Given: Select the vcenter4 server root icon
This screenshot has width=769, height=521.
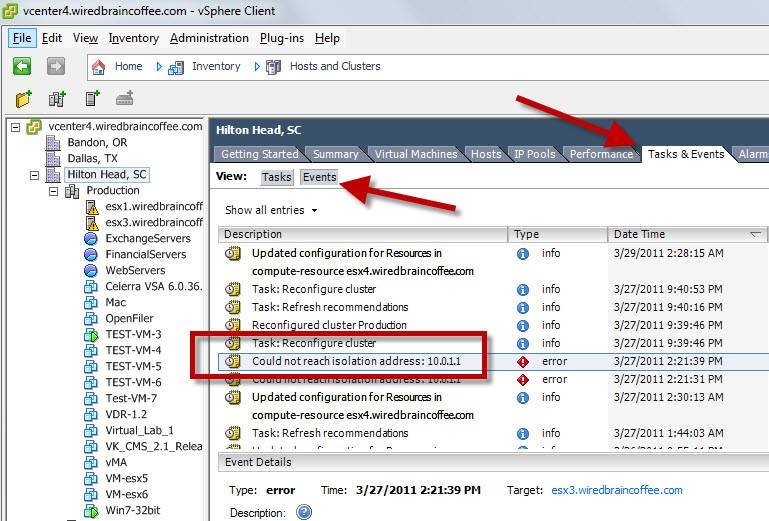Looking at the screenshot, I should 34,127.
